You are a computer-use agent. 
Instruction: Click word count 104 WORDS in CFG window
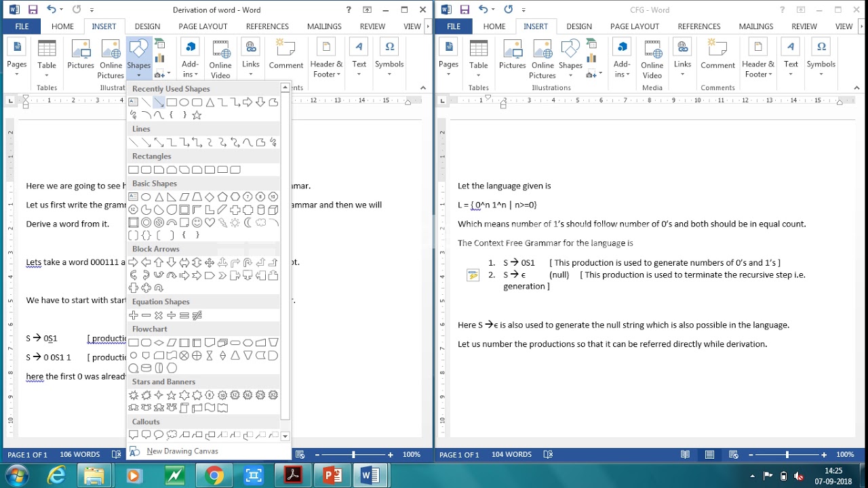[511, 455]
